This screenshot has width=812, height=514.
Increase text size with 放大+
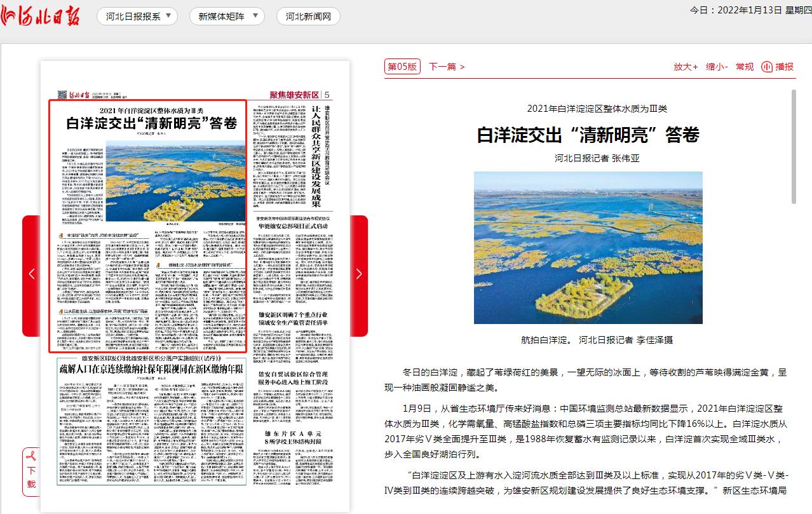pos(686,67)
